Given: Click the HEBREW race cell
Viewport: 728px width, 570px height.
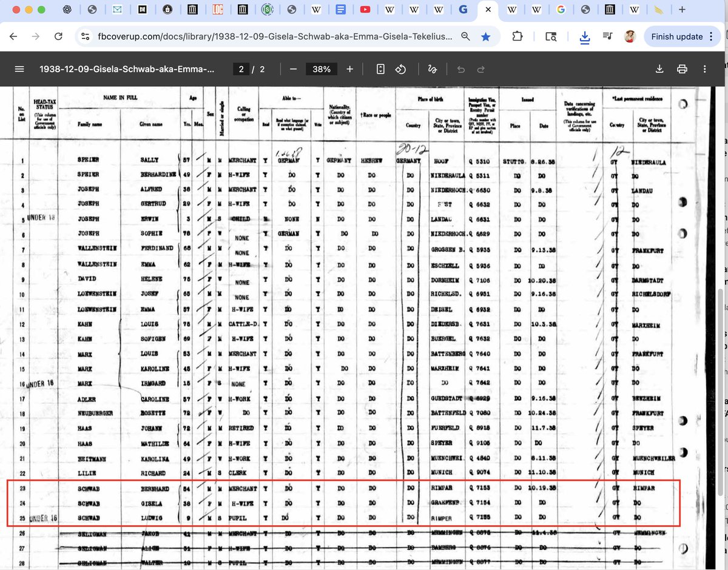Looking at the screenshot, I should pos(371,161).
